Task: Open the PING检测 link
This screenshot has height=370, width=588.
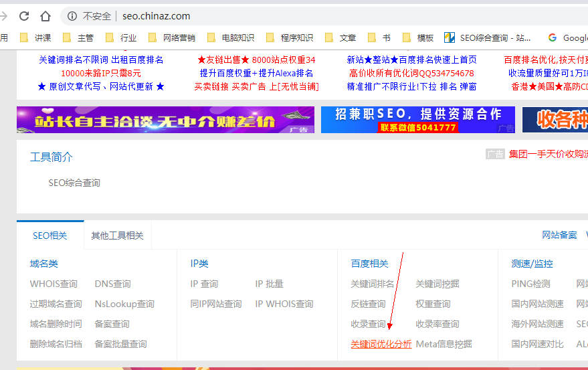Action: coord(530,284)
